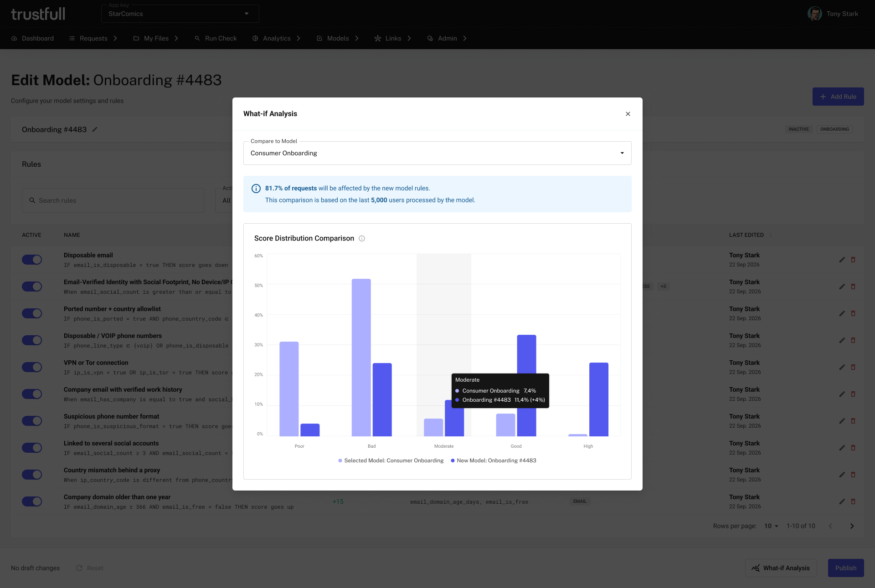Image resolution: width=875 pixels, height=588 pixels.
Task: Disable Ported number + country allowlist rule
Action: tap(32, 313)
